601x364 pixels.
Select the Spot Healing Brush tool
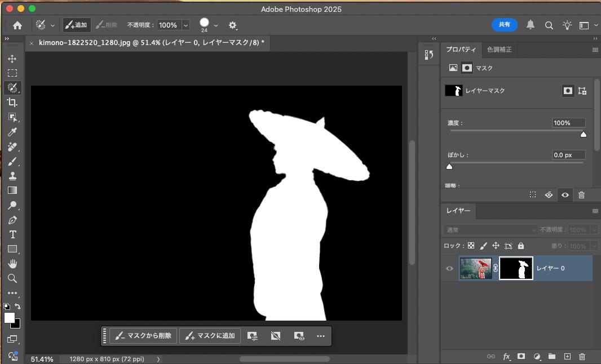click(x=12, y=147)
